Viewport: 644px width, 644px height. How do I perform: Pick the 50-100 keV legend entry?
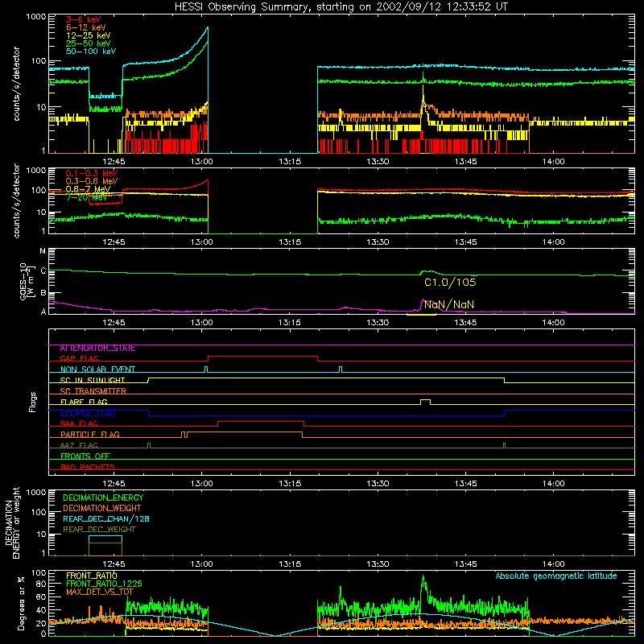(x=91, y=51)
